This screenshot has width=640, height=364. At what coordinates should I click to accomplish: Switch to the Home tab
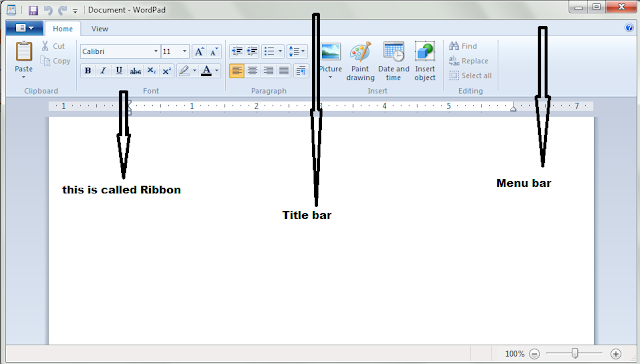click(62, 29)
